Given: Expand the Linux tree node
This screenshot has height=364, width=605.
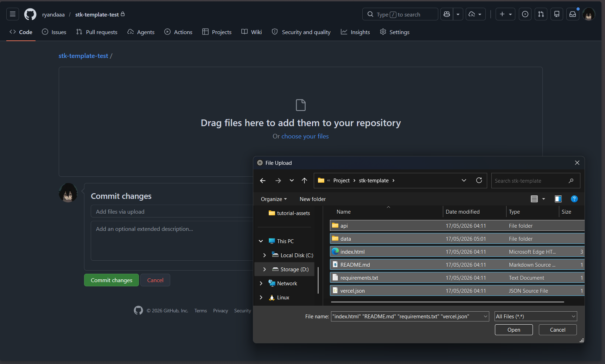Looking at the screenshot, I should click(x=261, y=298).
